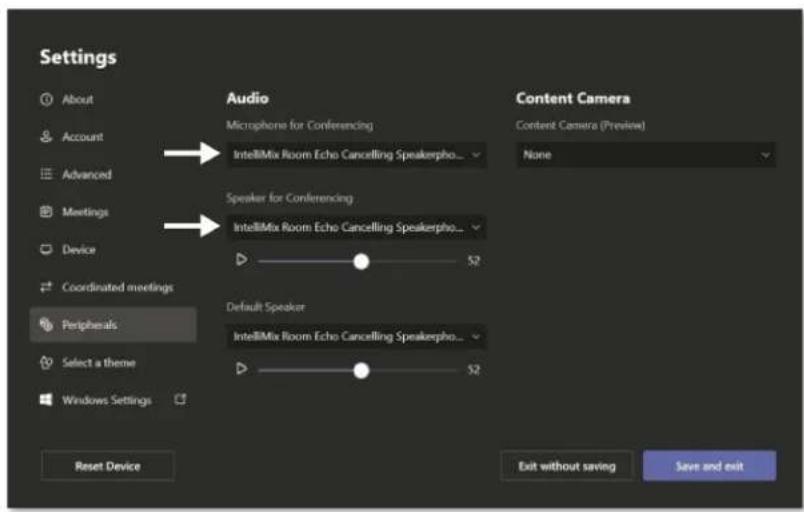Click chevron on Content Camera box

pos(765,155)
